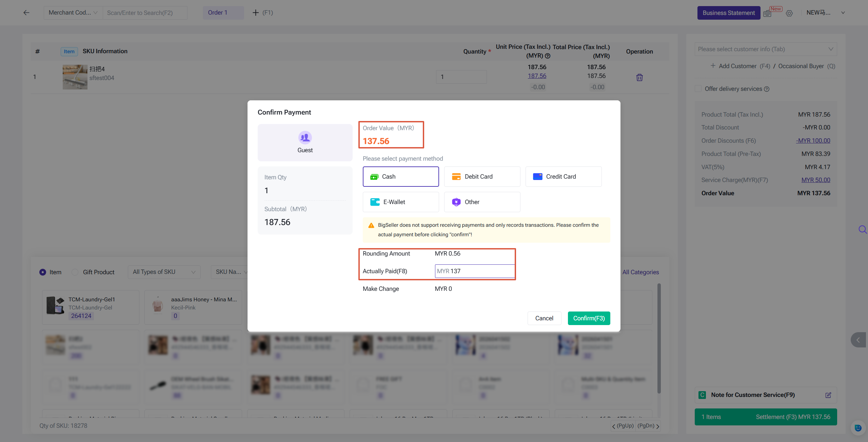This screenshot has width=868, height=442.
Task: Enable Offer delivery services checkbox
Action: [x=698, y=88]
